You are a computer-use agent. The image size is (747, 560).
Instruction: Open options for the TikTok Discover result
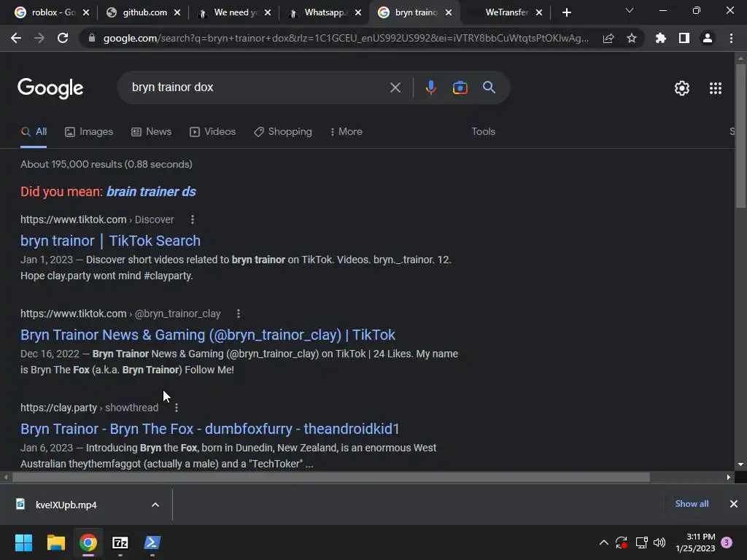click(x=193, y=219)
